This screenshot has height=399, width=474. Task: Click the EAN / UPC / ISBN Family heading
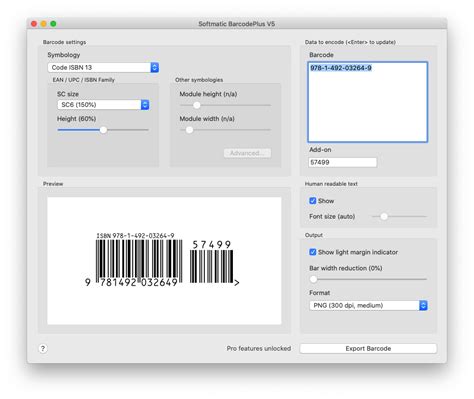83,80
